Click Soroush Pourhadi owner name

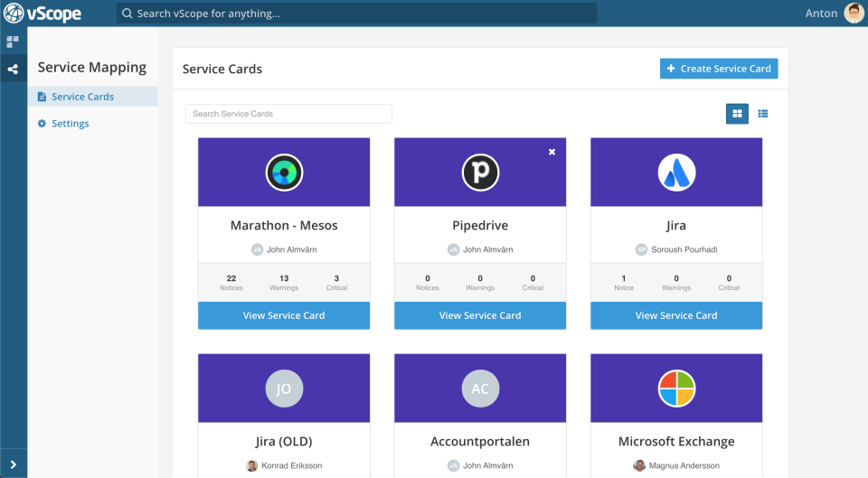[684, 249]
